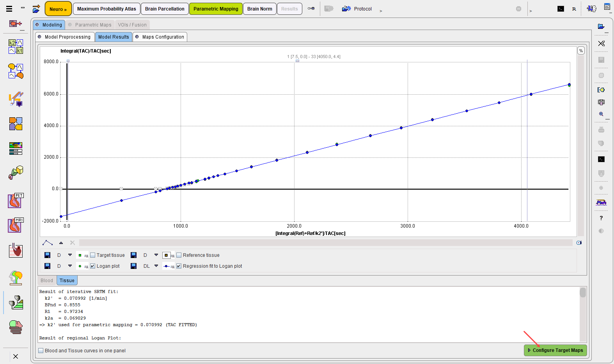Screen dimensions: 614x364
Task: Open the compartment model diagram tool
Action: pyautogui.click(x=16, y=71)
